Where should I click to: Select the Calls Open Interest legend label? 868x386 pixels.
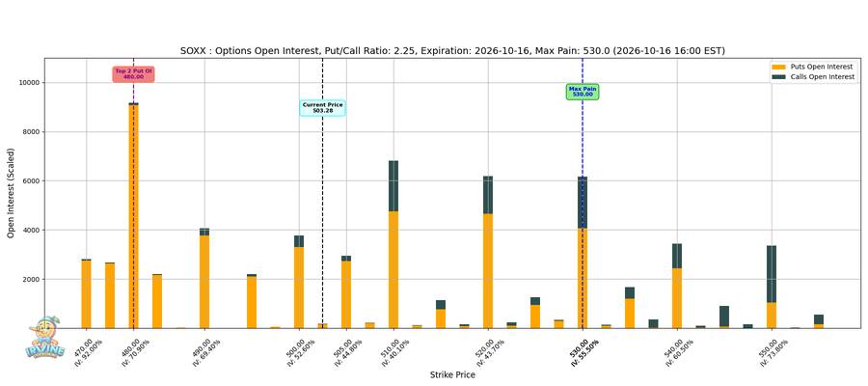(822, 77)
